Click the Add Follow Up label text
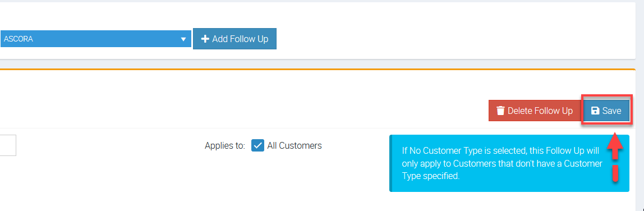Screen dimensions: 644x211 [240, 39]
